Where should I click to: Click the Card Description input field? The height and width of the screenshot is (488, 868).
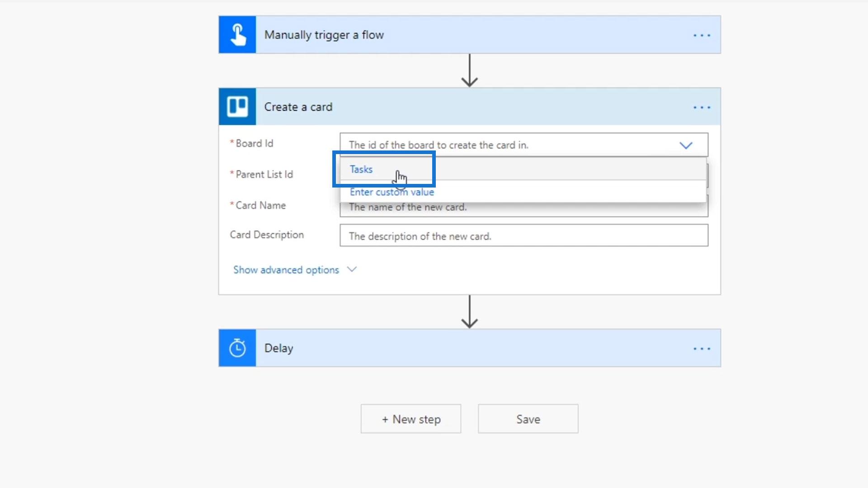coord(524,236)
